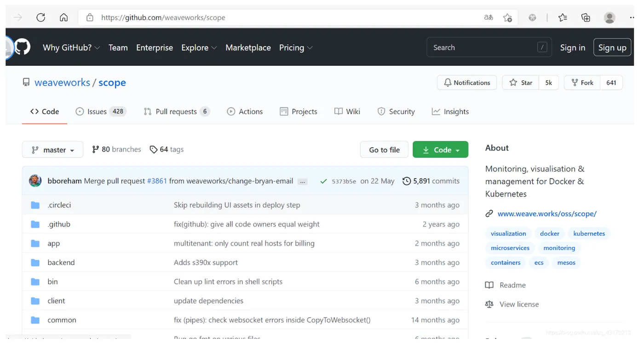The image size is (644, 355).
Task: Focus the GitHub search field
Action: [x=489, y=47]
